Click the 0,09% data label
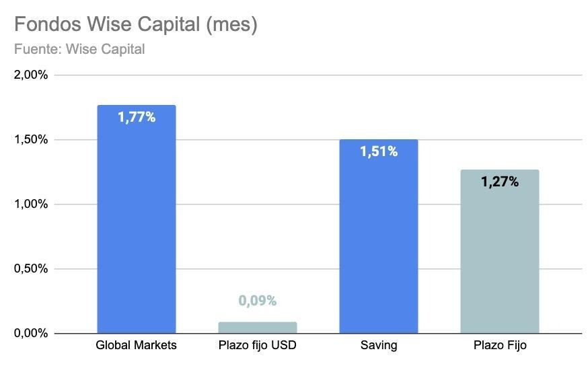This screenshot has width=588, height=366. 258,300
